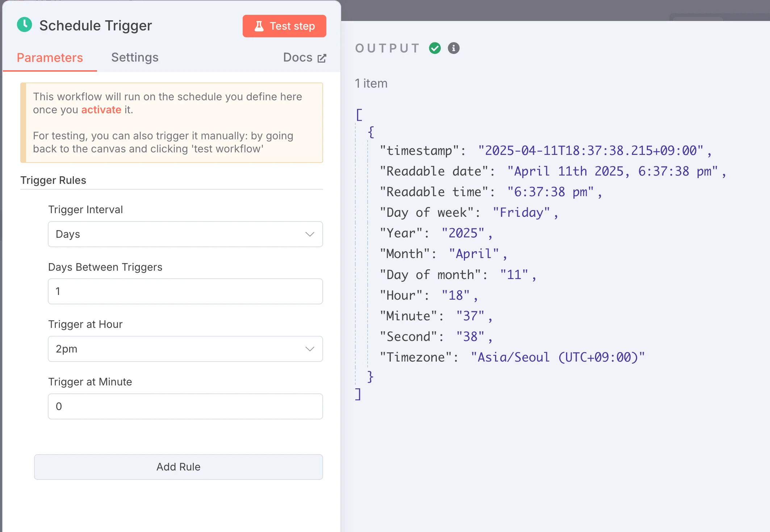
Task: Follow the activate link in notice
Action: [101, 110]
